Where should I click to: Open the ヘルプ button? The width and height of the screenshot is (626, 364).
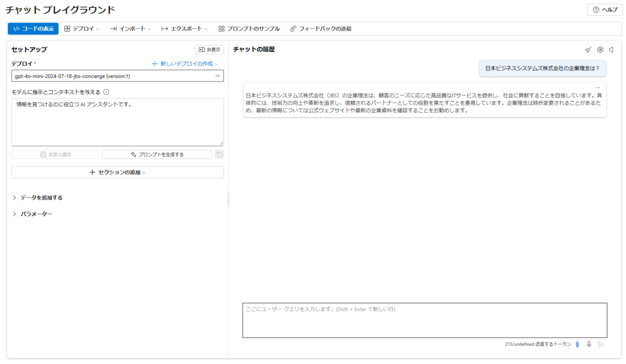pos(605,10)
